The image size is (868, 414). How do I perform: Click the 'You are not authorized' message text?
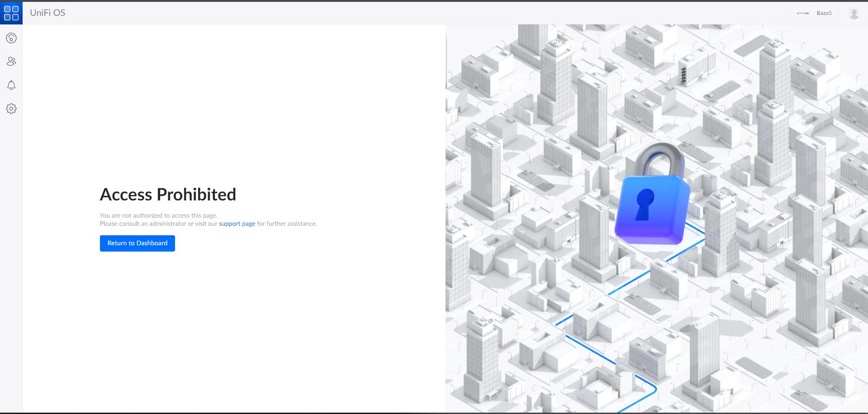[159, 216]
